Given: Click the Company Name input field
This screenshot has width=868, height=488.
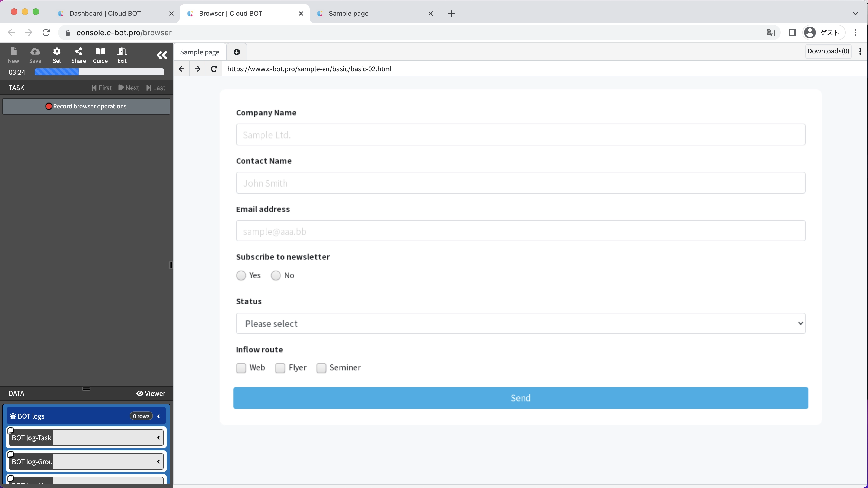Looking at the screenshot, I should point(520,135).
